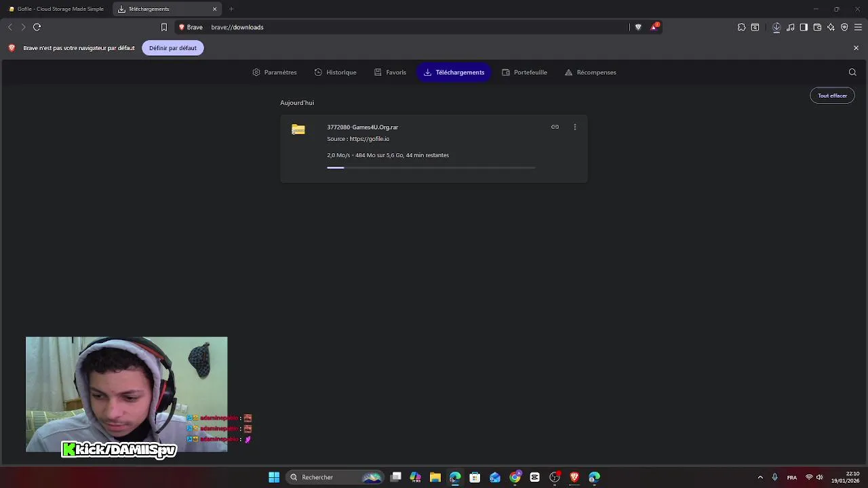Click the Rechercher taskbar search box

(x=335, y=477)
